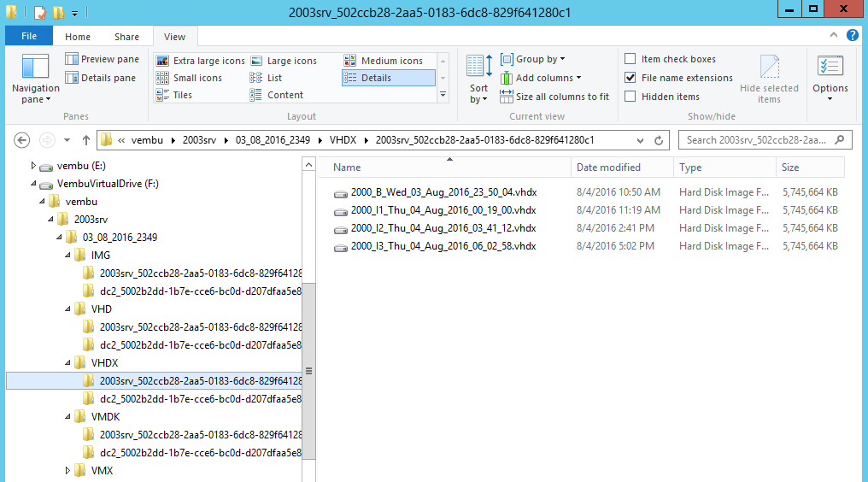Expand the vembu (E:) drive node
Image resolution: width=868 pixels, height=482 pixels.
click(x=33, y=166)
